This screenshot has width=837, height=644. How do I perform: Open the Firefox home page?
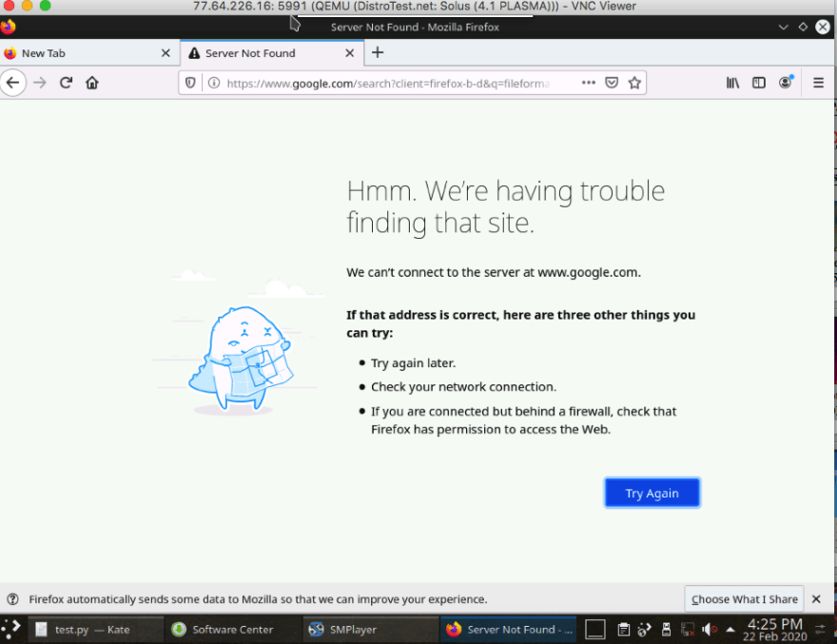[92, 83]
